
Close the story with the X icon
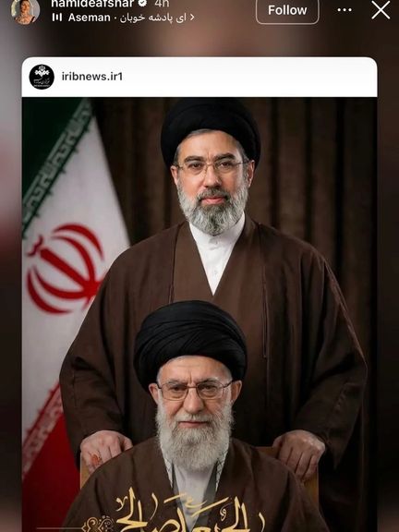[381, 10]
